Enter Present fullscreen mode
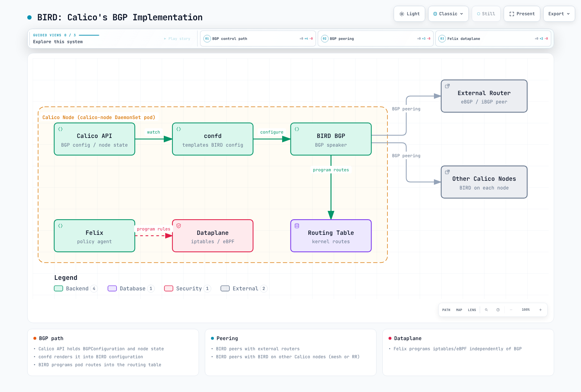 (x=522, y=14)
